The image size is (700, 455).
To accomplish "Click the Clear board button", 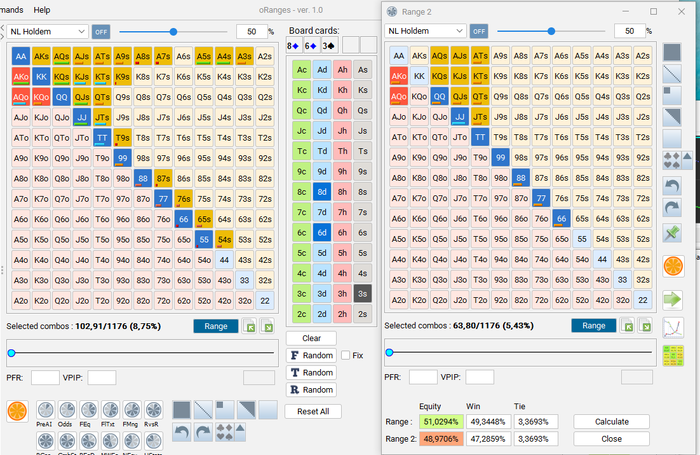I will 311,338.
